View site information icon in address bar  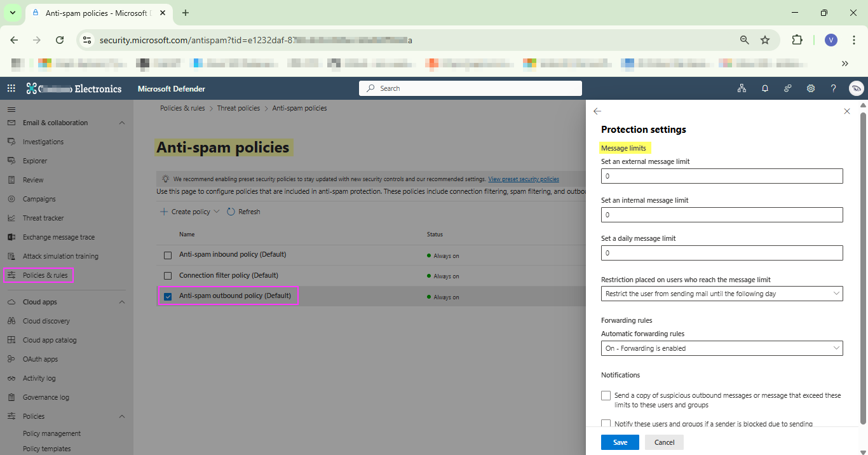tap(88, 40)
